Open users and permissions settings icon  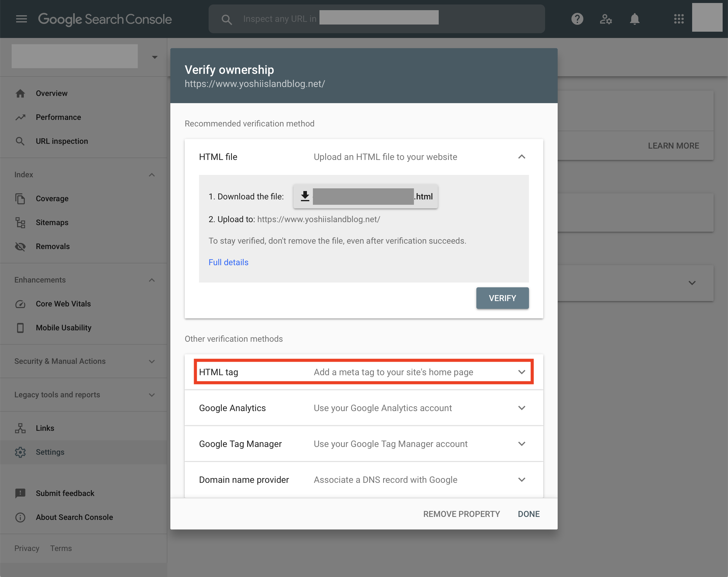[606, 19]
